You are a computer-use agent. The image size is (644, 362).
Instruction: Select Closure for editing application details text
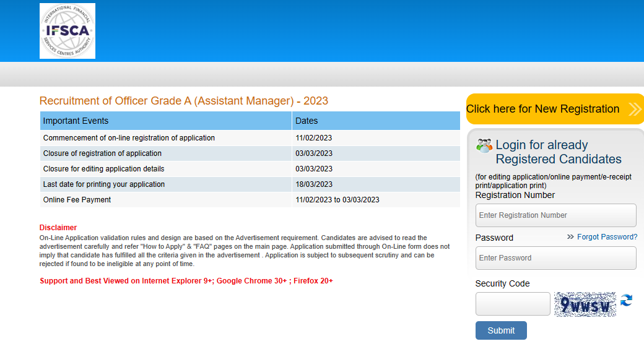(x=103, y=169)
